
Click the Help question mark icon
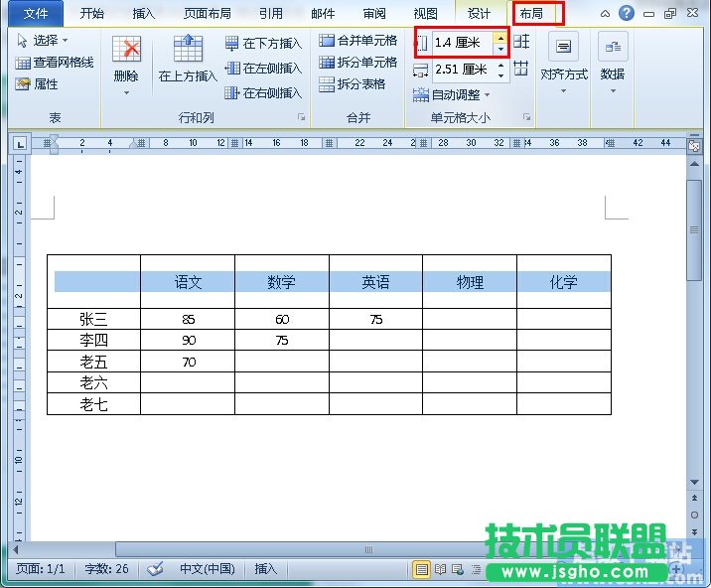coord(626,13)
